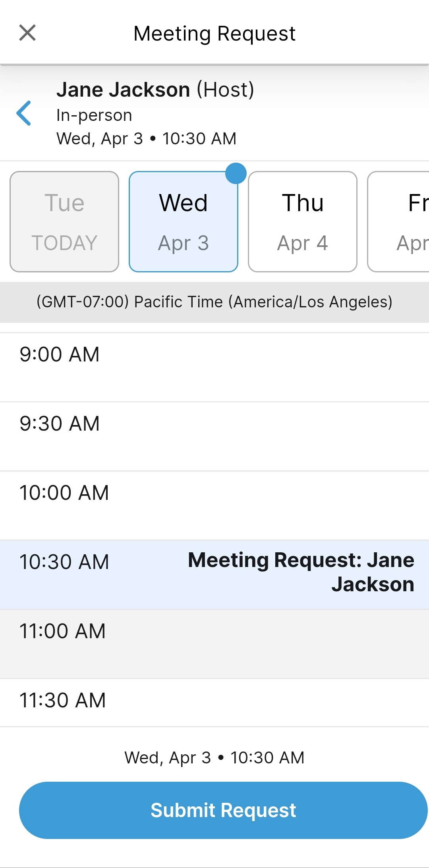Select the Wed Apr 3 date card
The width and height of the screenshot is (429, 868).
(x=183, y=221)
